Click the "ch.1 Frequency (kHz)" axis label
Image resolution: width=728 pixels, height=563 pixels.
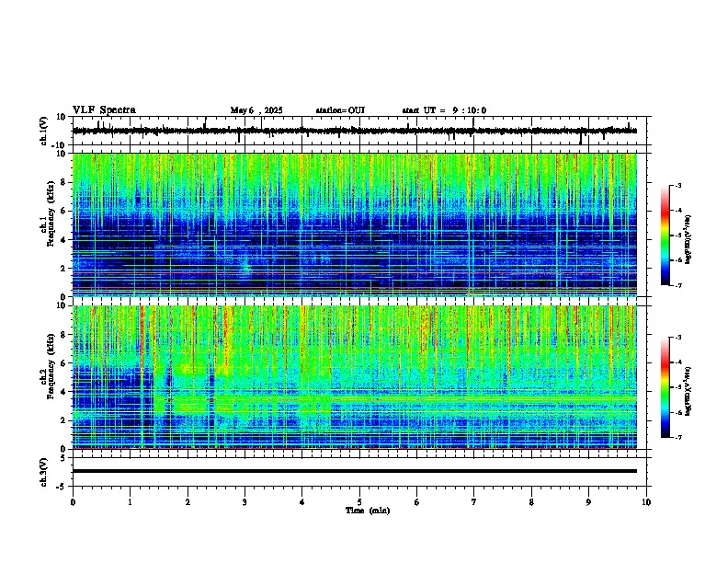[x=48, y=214]
